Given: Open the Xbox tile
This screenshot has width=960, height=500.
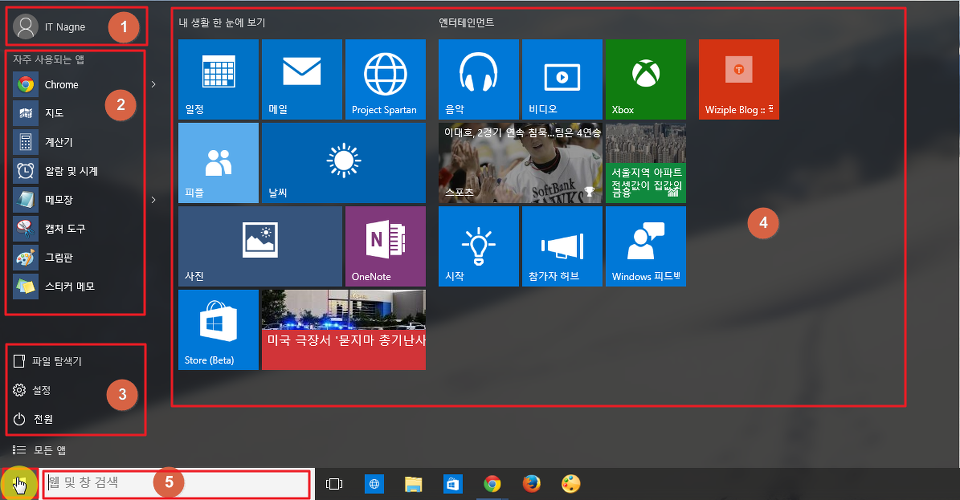Looking at the screenshot, I should point(645,80).
